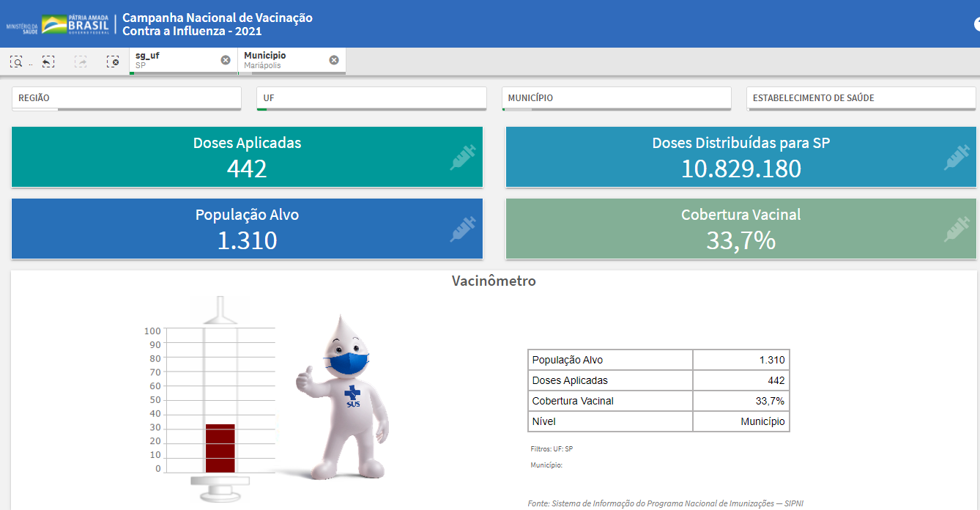Open the REGIÃO filter dropdown
Image resolution: width=980 pixels, height=510 pixels.
126,98
